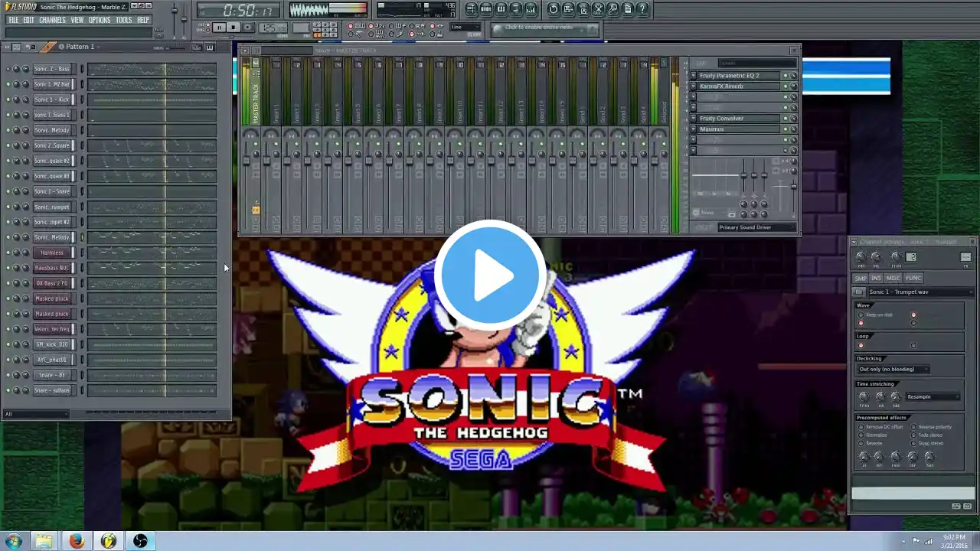The width and height of the screenshot is (980, 551).
Task: Switch to the FUNC tab in Channel settings
Action: 913,278
